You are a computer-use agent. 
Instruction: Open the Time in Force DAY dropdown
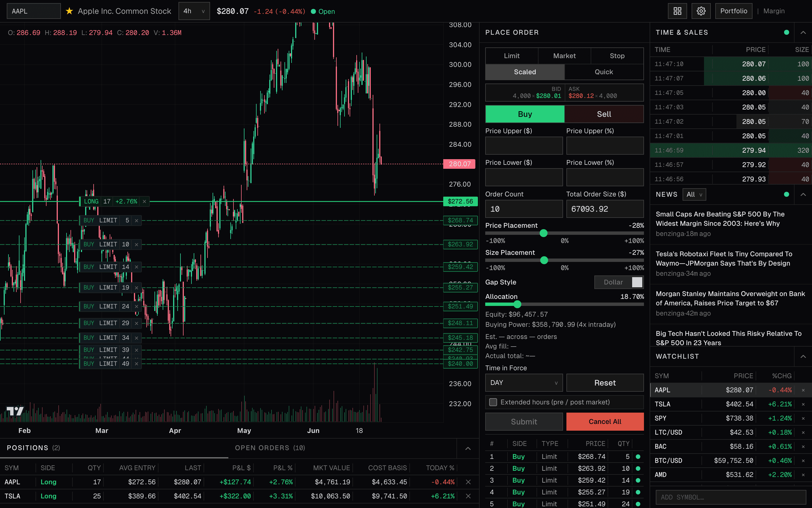pyautogui.click(x=524, y=383)
